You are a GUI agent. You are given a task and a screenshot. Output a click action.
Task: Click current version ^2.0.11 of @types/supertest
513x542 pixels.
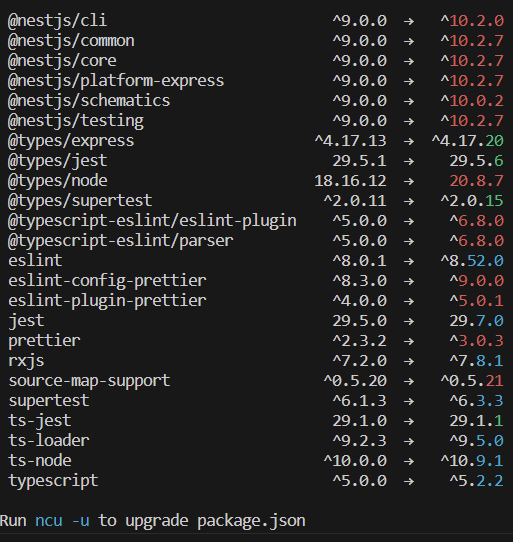355,202
